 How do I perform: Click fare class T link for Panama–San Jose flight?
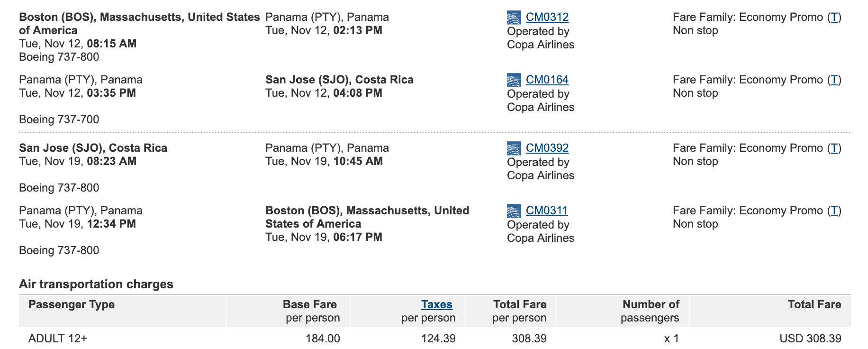834,80
